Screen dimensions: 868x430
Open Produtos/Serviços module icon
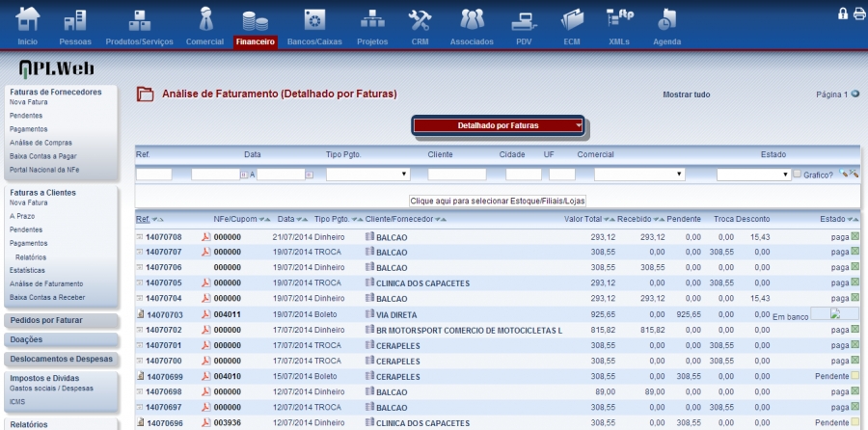[140, 20]
